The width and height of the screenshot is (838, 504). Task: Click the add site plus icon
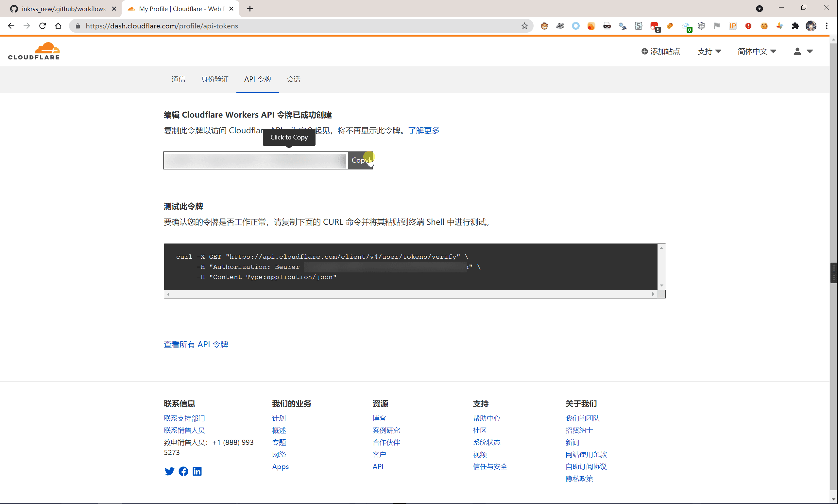[644, 51]
